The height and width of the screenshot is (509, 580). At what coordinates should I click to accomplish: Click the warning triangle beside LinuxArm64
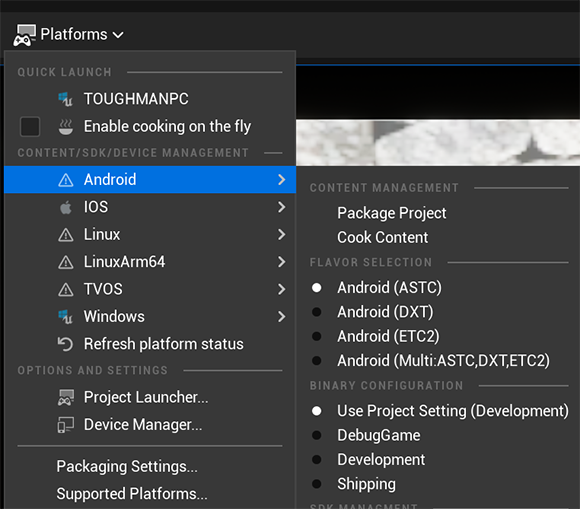click(66, 262)
